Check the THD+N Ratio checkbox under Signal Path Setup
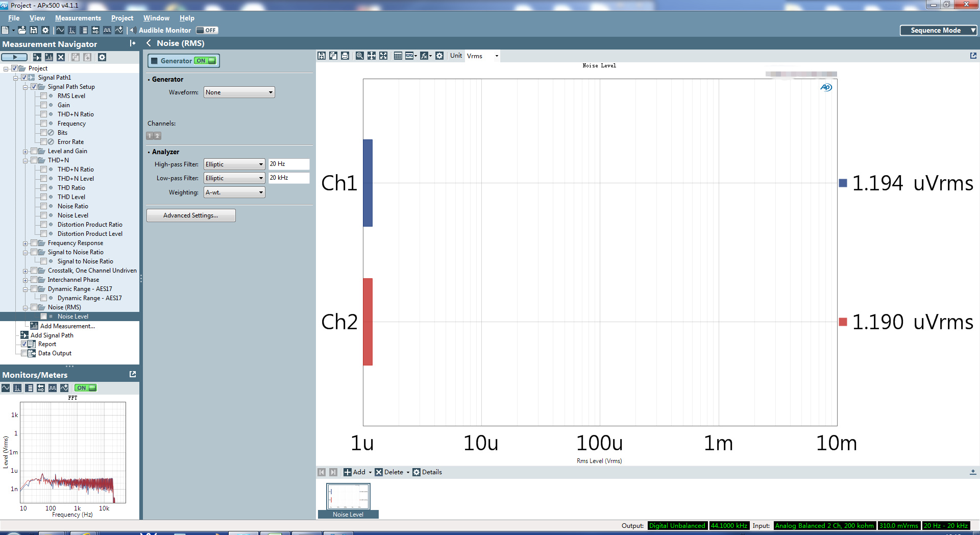This screenshot has height=535, width=980. [44, 114]
